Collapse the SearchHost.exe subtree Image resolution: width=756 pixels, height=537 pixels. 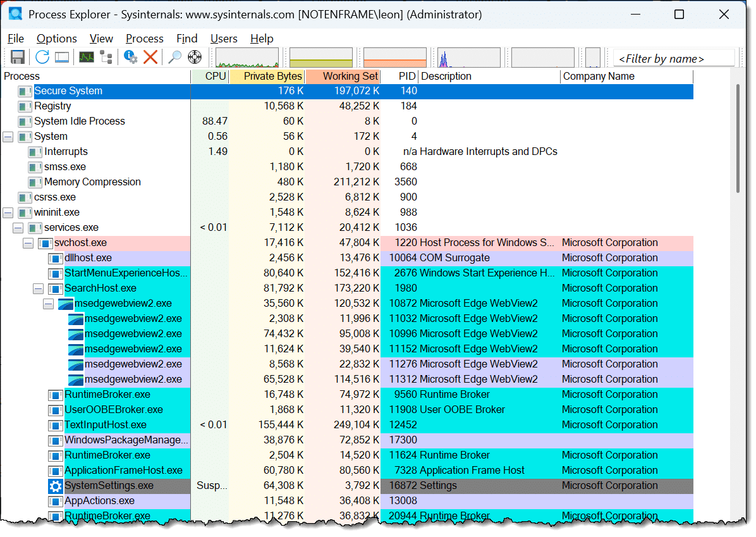click(38, 288)
